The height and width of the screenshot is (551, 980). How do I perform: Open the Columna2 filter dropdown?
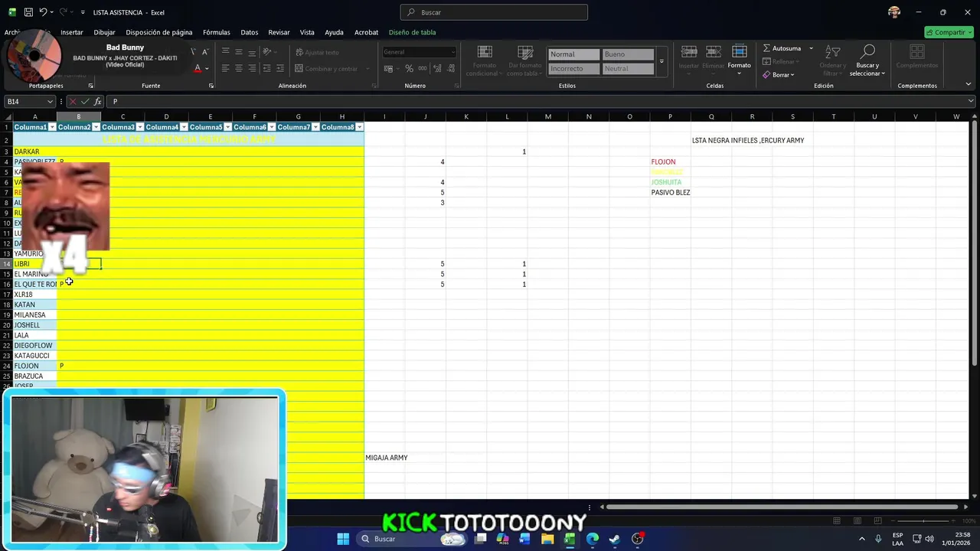pyautogui.click(x=96, y=127)
